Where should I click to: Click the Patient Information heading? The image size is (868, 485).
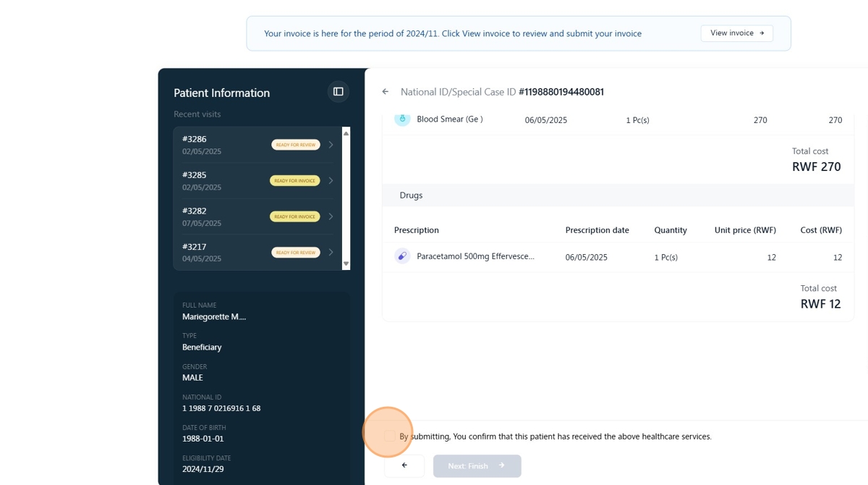point(221,93)
